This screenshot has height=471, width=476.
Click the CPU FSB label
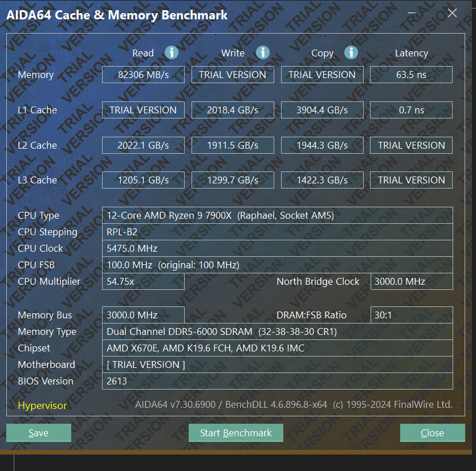point(36,265)
